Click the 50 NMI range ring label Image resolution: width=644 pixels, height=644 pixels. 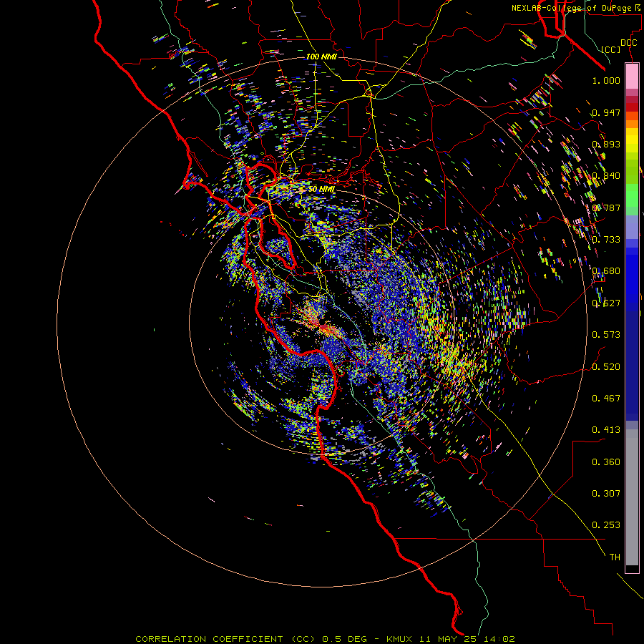321,189
